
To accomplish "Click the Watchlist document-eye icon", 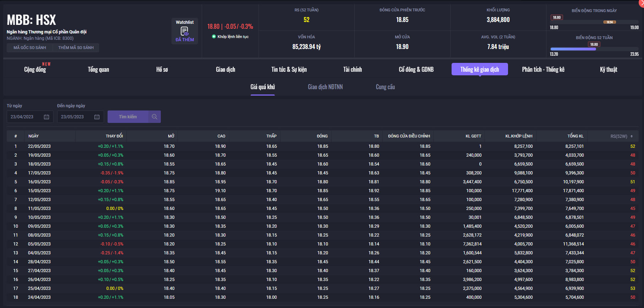I will pos(185,31).
